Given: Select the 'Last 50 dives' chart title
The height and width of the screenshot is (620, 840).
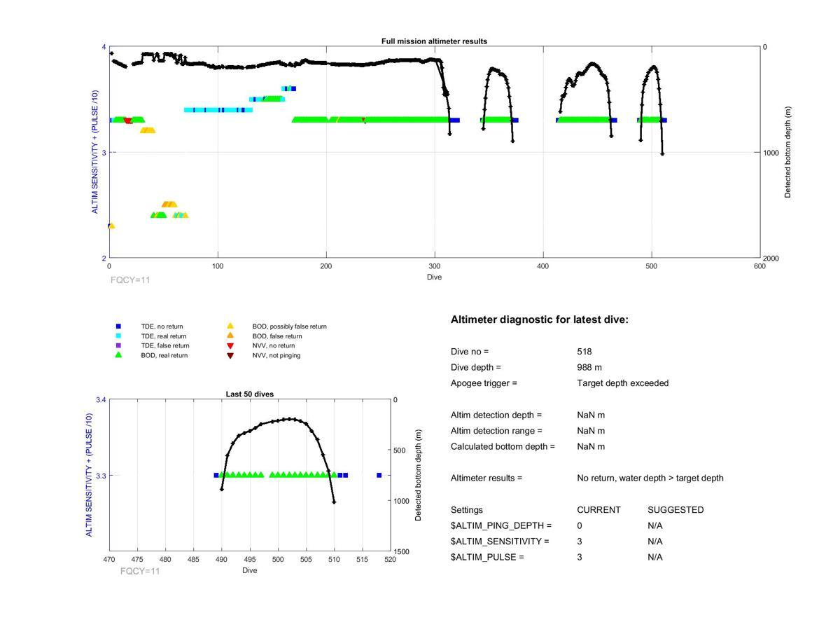Looking at the screenshot, I should click(249, 394).
